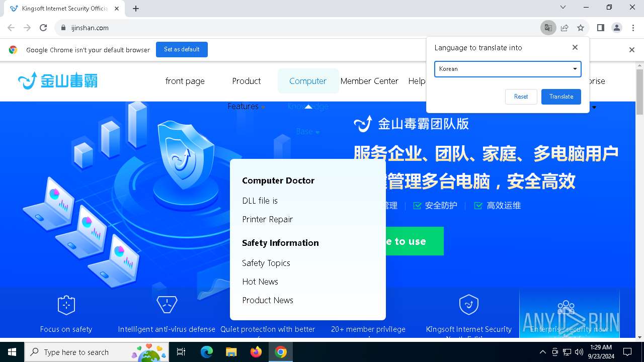Open the Help menu item

coord(417,81)
